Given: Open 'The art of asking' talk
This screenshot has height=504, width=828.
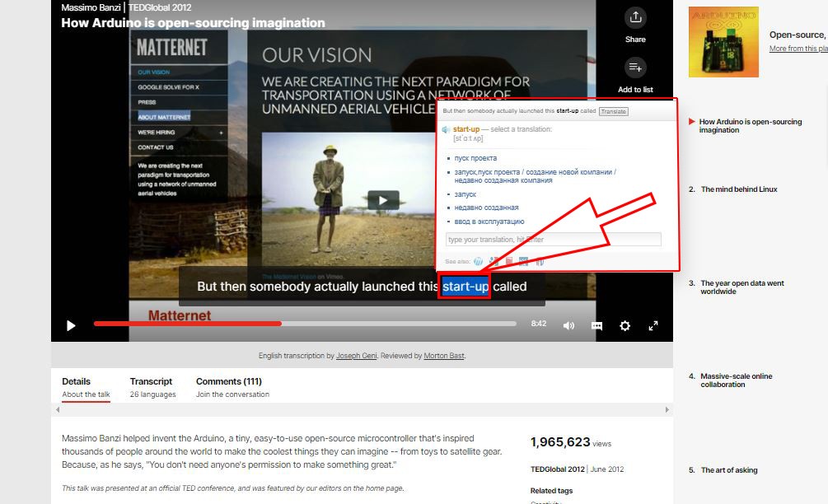Looking at the screenshot, I should tap(729, 469).
